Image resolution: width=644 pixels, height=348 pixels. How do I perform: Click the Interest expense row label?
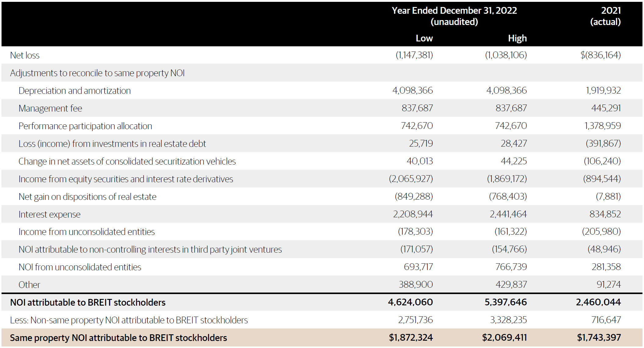(49, 214)
